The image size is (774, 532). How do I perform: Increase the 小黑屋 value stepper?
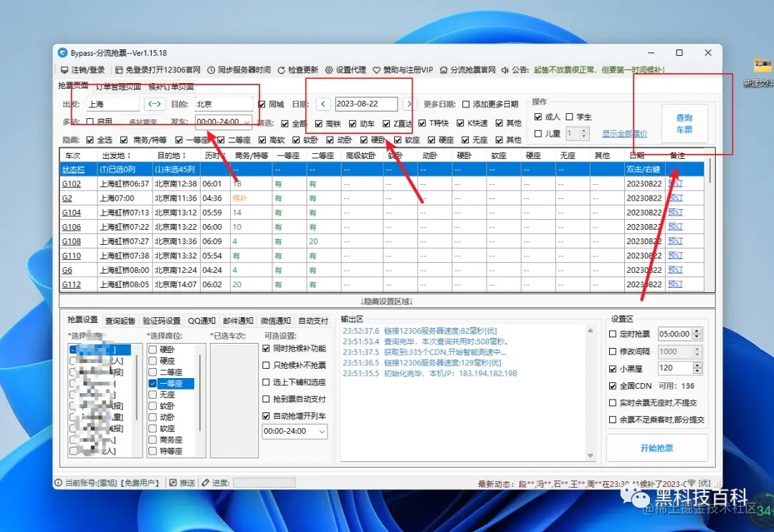coord(697,365)
